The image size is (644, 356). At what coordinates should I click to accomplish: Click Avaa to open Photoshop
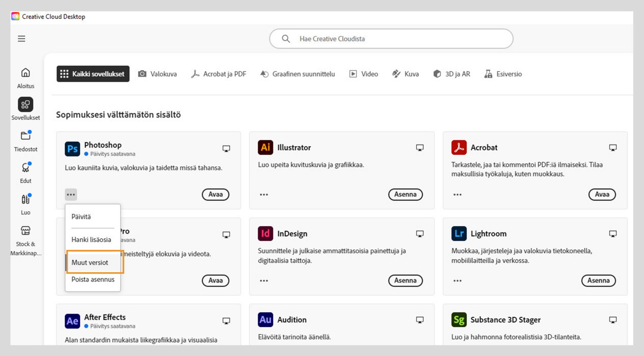pos(215,195)
